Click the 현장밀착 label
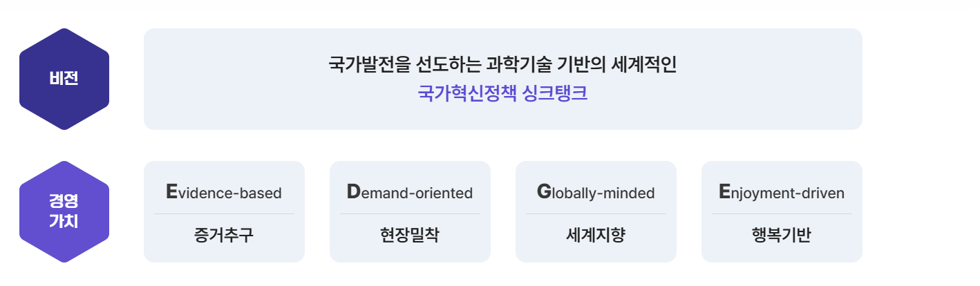The height and width of the screenshot is (286, 980). tap(410, 235)
